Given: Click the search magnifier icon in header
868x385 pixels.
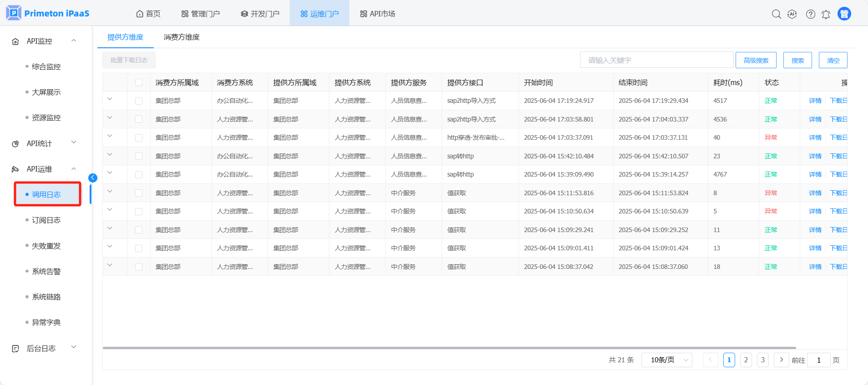Looking at the screenshot, I should click(x=776, y=14).
